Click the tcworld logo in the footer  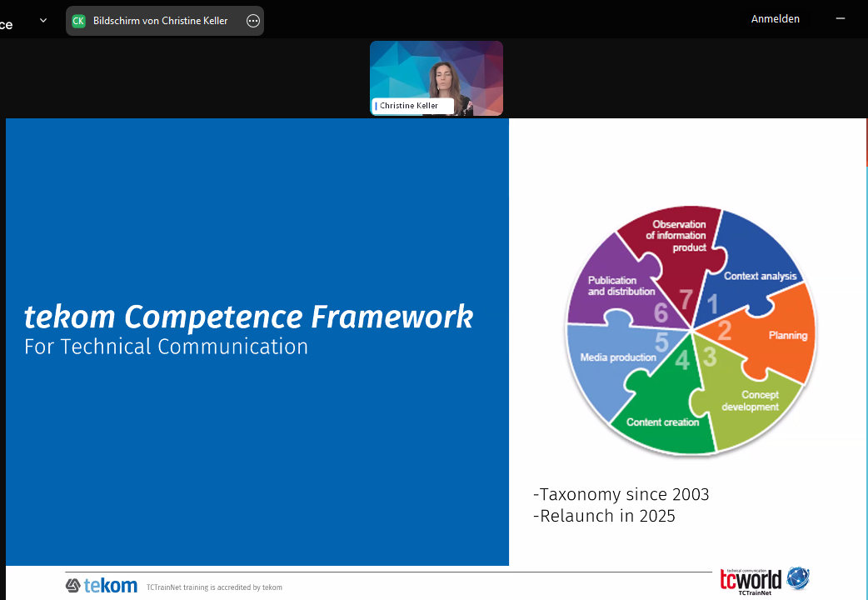coord(751,579)
